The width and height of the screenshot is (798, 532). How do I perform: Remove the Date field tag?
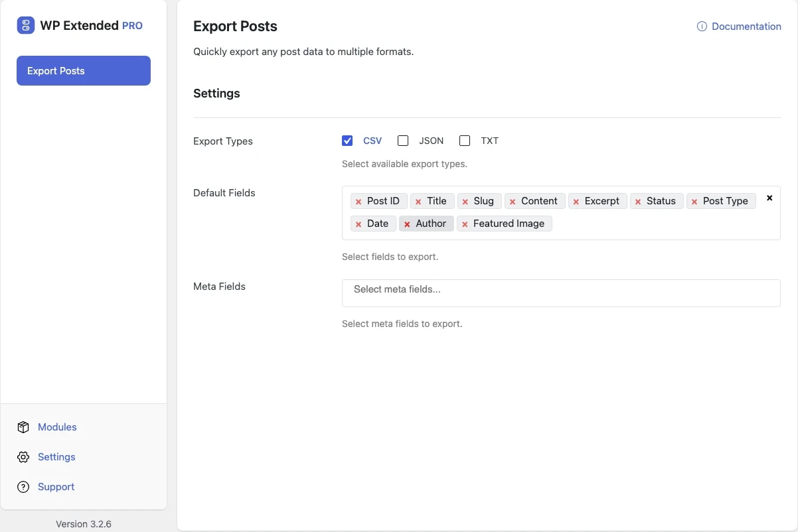click(x=359, y=224)
